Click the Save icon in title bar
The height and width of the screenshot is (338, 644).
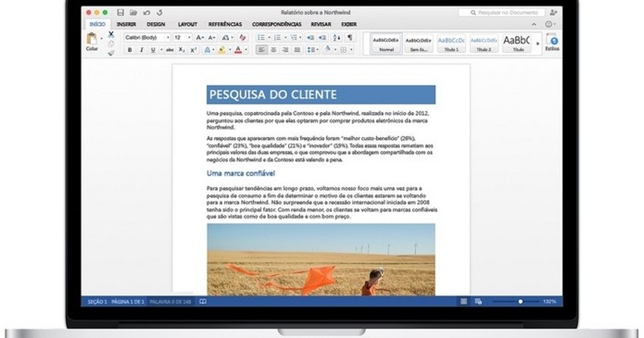[x=121, y=13]
